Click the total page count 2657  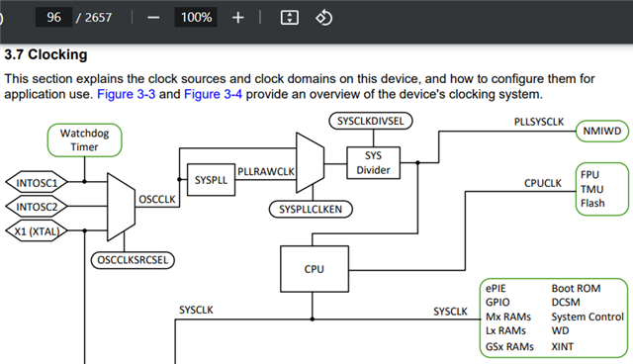tap(98, 18)
